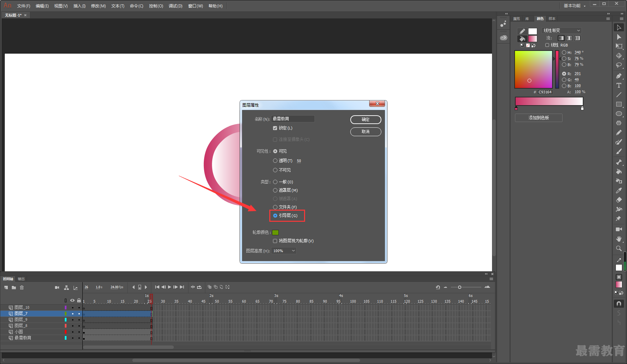
Task: Select the Camera tool
Action: tap(619, 230)
